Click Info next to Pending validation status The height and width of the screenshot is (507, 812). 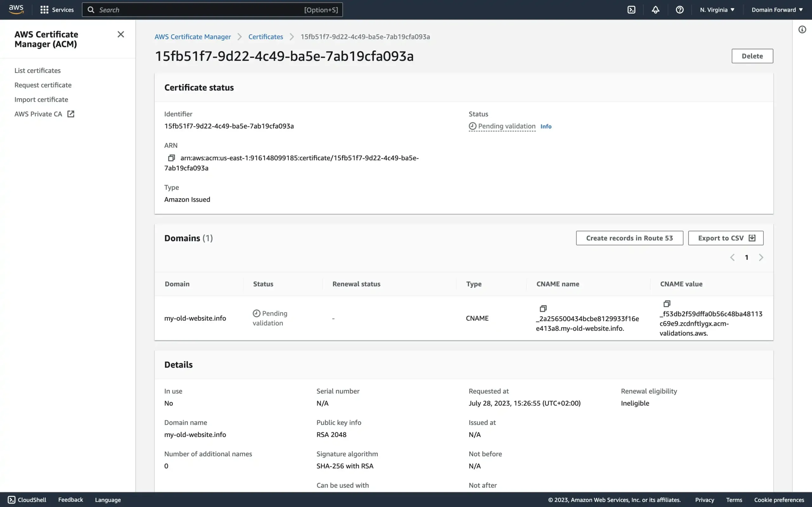tap(546, 126)
